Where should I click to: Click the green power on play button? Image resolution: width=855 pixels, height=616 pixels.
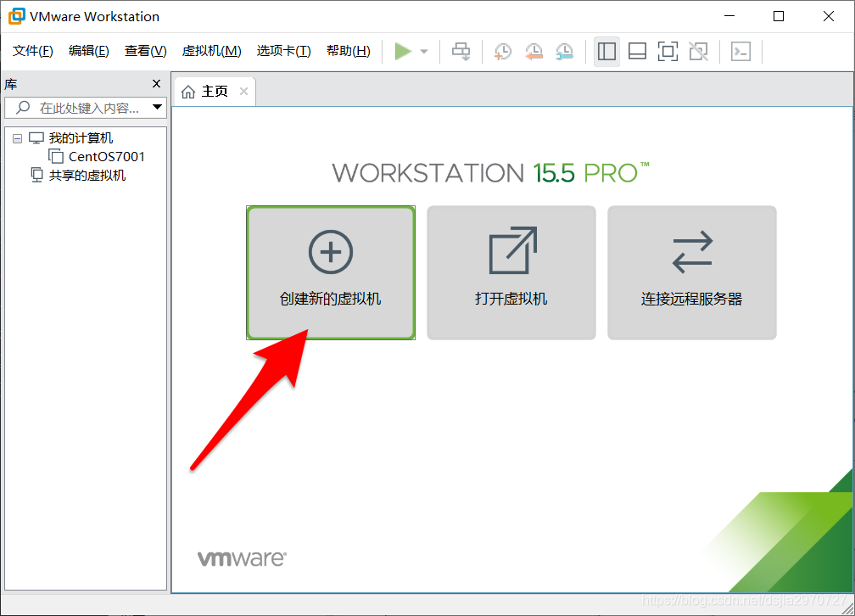(x=402, y=52)
